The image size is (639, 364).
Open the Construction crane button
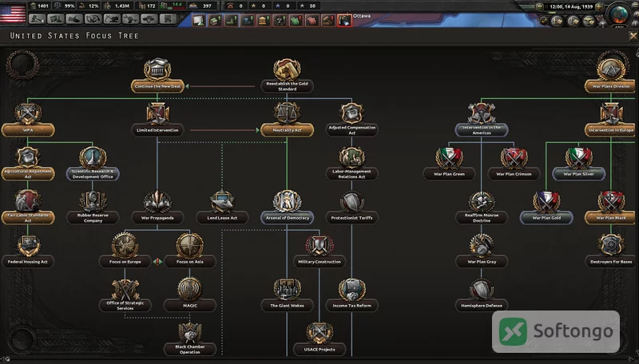pyautogui.click(x=112, y=19)
